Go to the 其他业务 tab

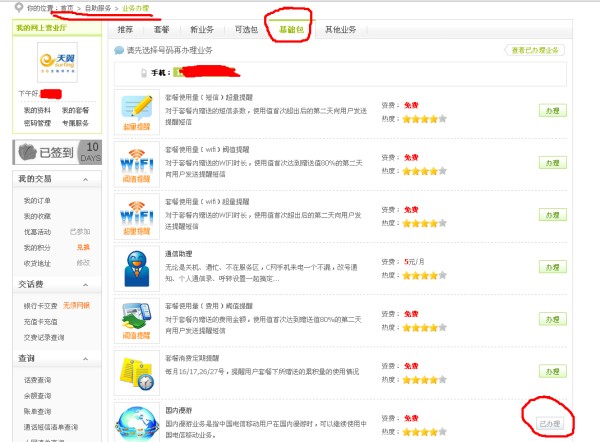[341, 29]
